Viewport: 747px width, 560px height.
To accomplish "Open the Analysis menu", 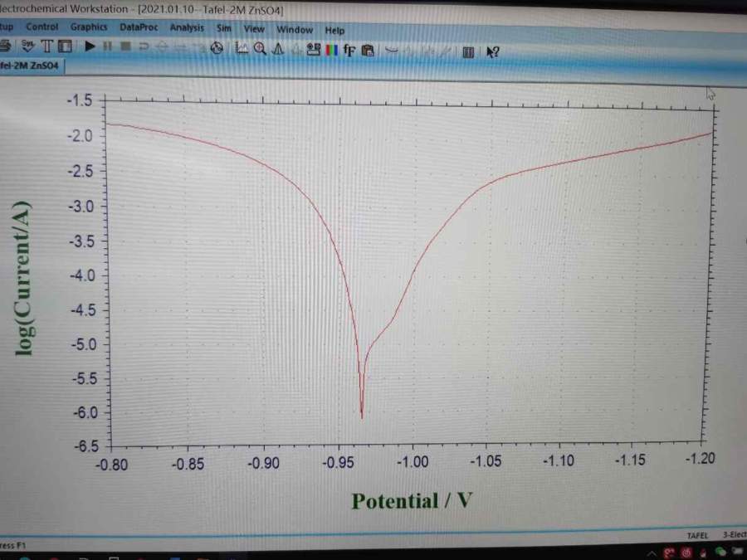I will pyautogui.click(x=187, y=28).
